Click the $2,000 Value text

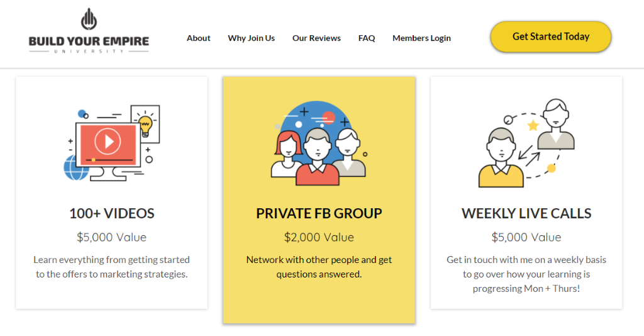319,237
